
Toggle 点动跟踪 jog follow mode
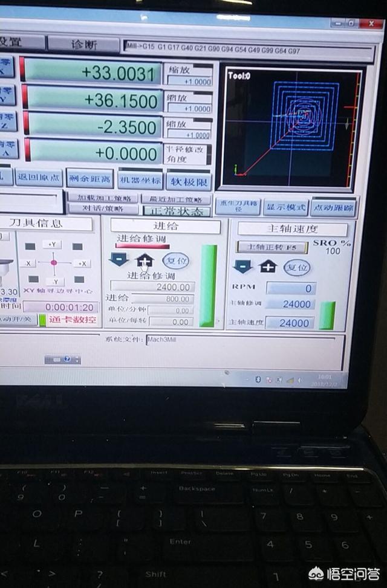point(333,207)
